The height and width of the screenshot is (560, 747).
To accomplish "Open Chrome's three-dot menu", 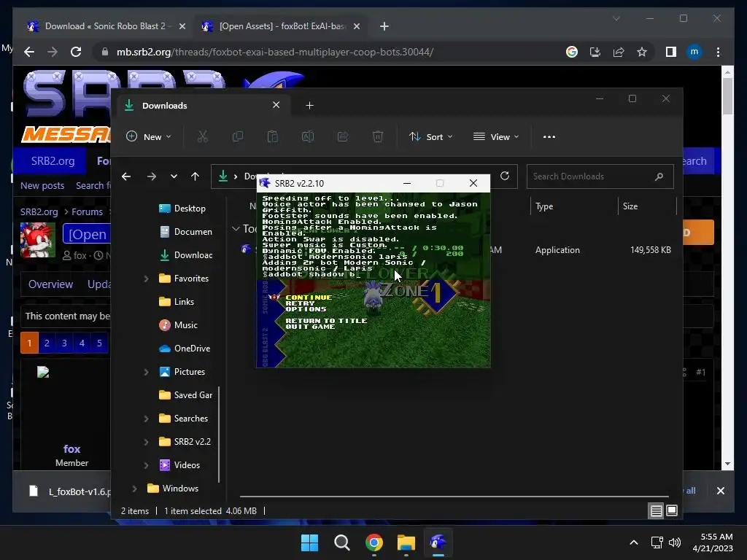I will coord(718,52).
